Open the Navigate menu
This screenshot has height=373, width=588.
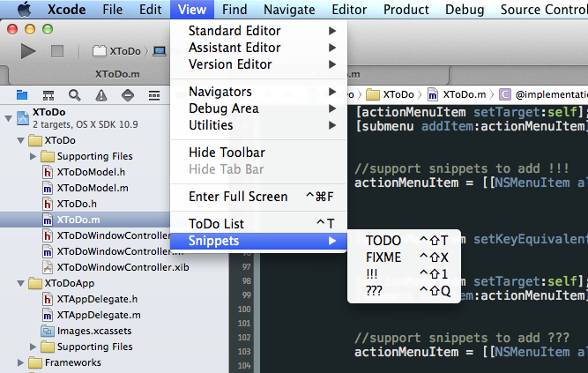coord(289,10)
